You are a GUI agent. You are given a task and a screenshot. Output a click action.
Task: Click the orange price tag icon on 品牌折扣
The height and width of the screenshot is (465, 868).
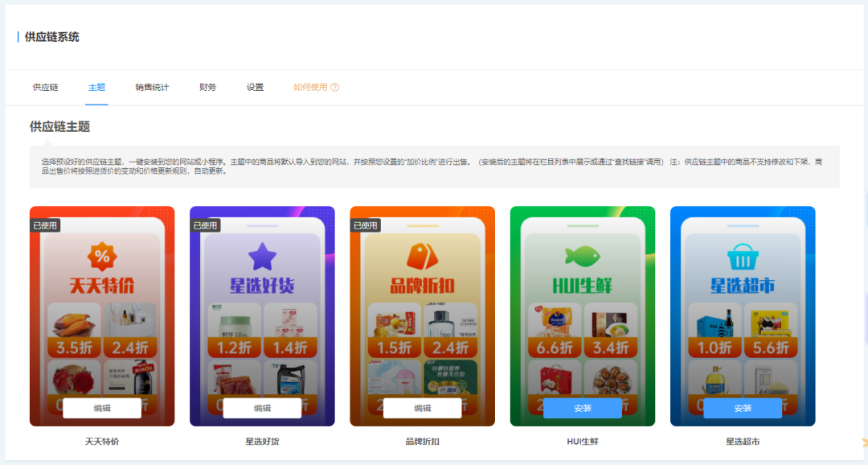tap(423, 257)
